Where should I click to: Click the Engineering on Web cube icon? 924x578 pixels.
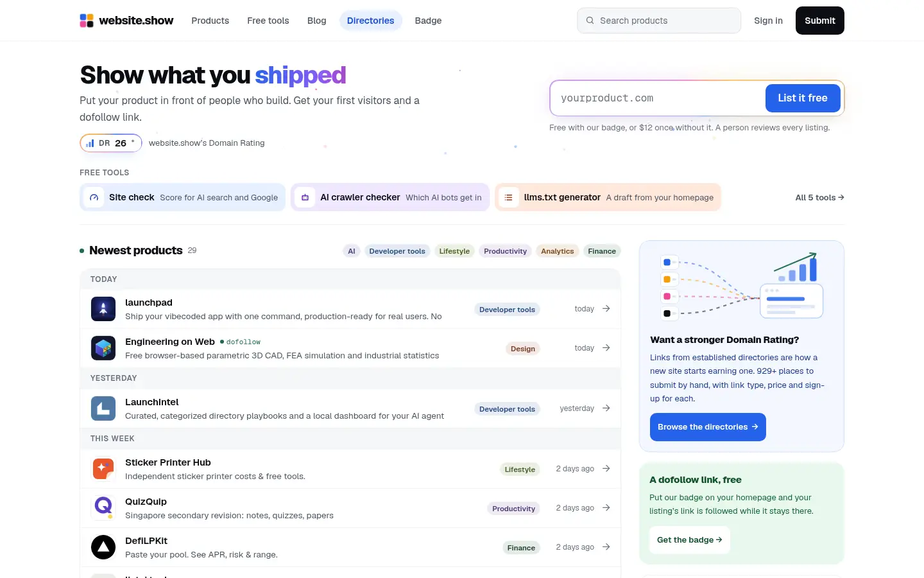coord(103,348)
